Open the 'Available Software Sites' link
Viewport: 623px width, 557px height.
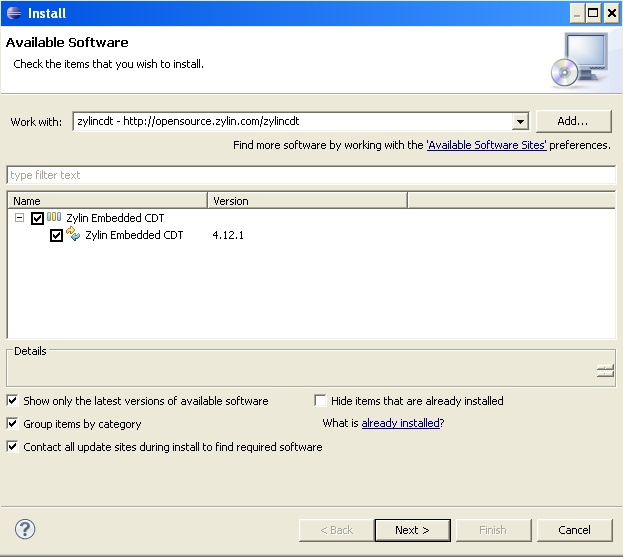486,145
